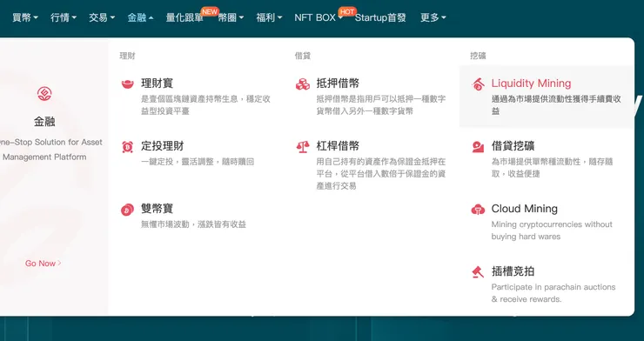Expand the 行情 dropdown menu
Viewport: 644px width, 341px height.
click(x=64, y=17)
